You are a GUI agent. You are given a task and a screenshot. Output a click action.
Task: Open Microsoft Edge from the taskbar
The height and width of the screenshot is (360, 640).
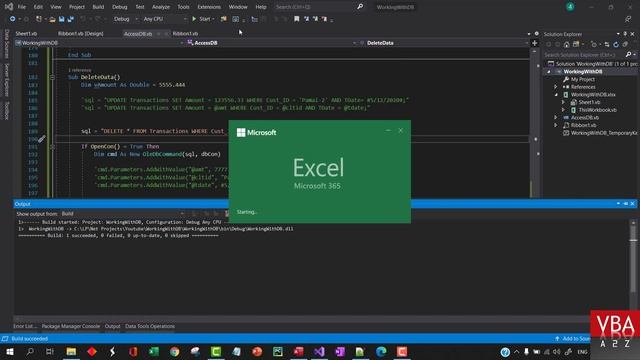(381, 351)
